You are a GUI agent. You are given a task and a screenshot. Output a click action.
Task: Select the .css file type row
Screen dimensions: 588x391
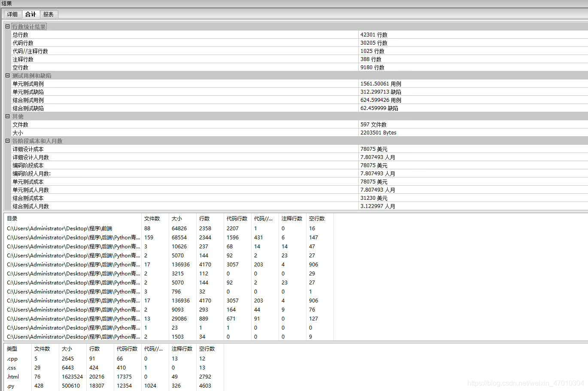click(x=114, y=368)
